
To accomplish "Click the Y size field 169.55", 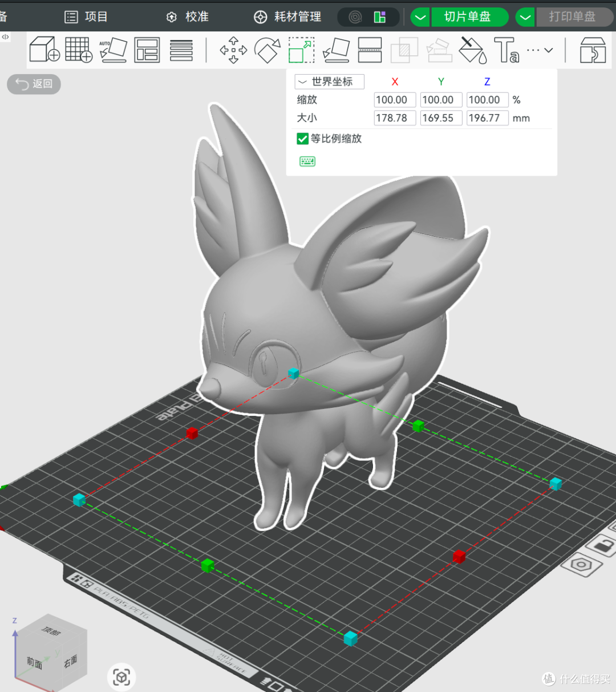I will [x=441, y=118].
